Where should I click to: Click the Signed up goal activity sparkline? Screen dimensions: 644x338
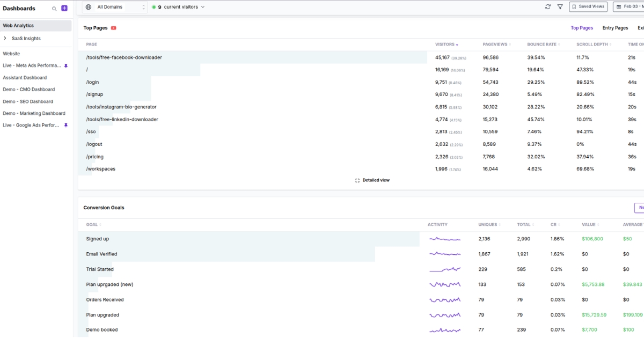[445, 238]
